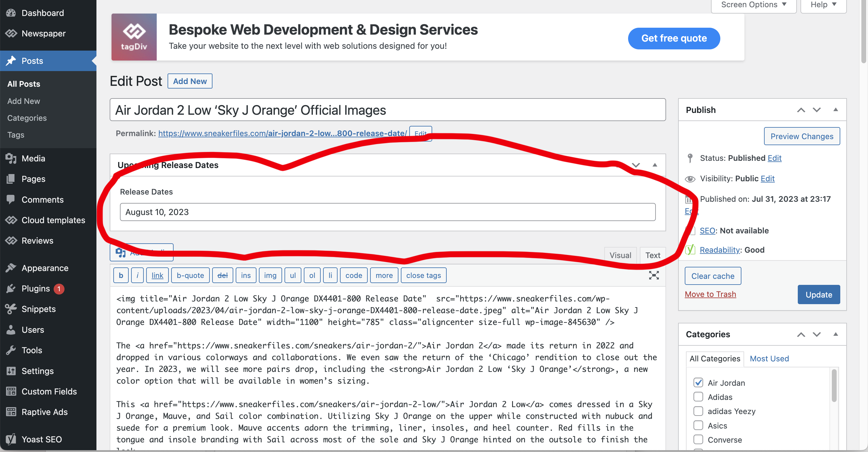868x452 pixels.
Task: Check the adidas Yeezy category
Action: 698,411
